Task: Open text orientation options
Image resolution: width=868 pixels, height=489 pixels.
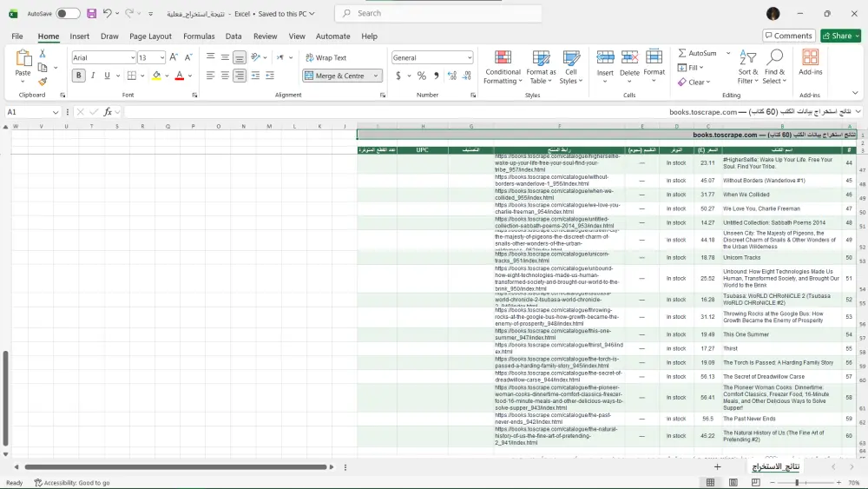Action: click(x=258, y=57)
